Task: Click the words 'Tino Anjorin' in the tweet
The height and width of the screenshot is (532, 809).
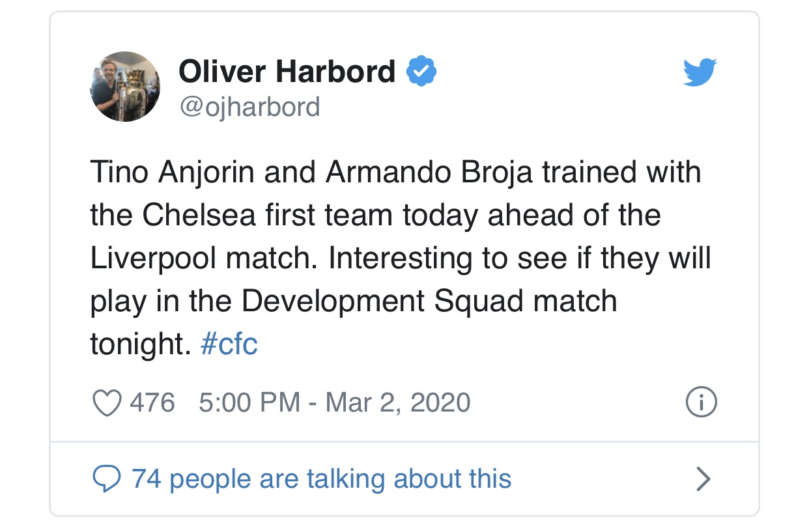Action: (x=172, y=173)
